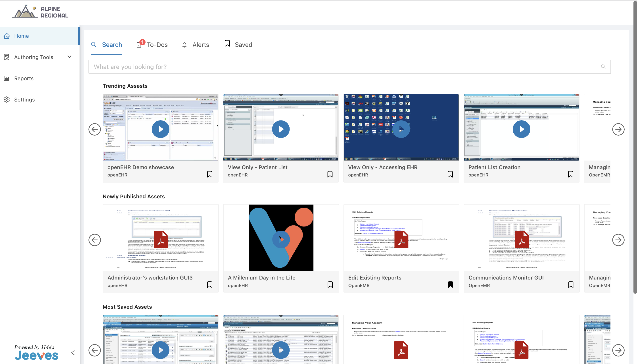Open the Search tab magnifier icon
The image size is (637, 364).
(94, 44)
